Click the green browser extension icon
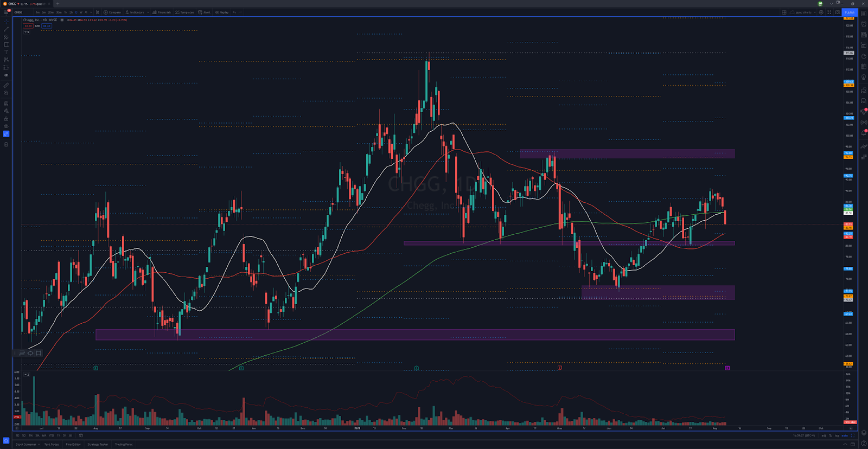Viewport: 868px width, 449px height. click(820, 4)
